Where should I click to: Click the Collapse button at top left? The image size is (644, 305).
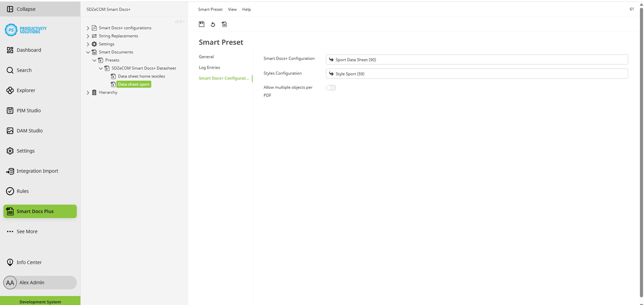(20, 9)
